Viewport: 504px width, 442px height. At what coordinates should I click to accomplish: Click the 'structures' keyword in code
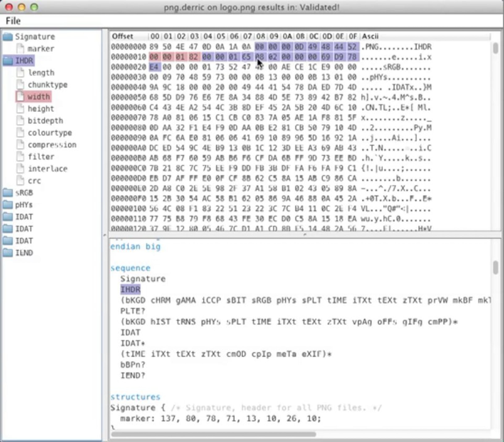coord(135,397)
